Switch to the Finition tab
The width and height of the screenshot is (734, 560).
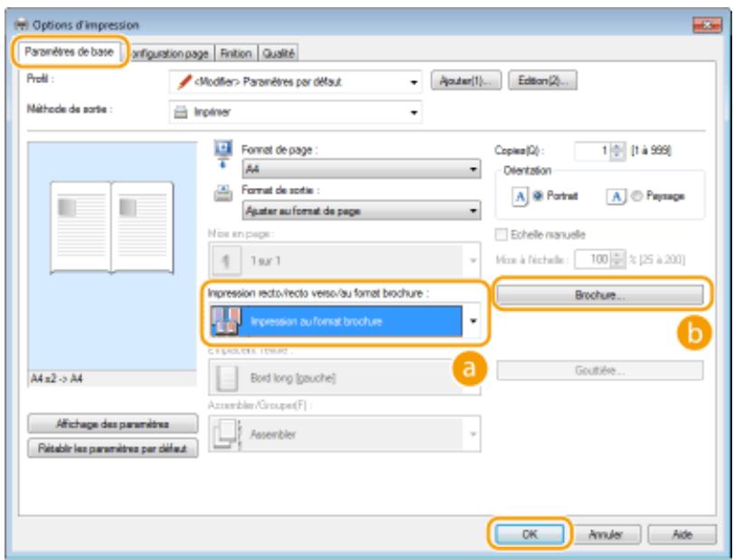236,54
